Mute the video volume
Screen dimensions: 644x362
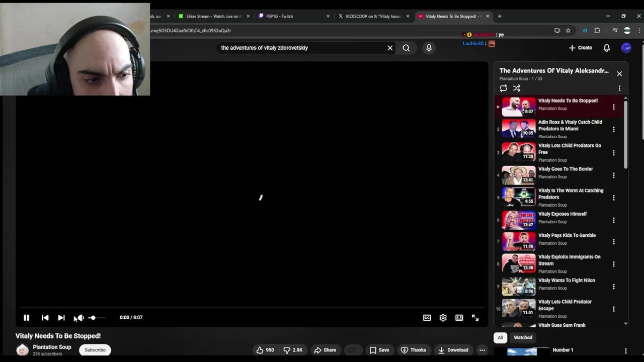79,318
